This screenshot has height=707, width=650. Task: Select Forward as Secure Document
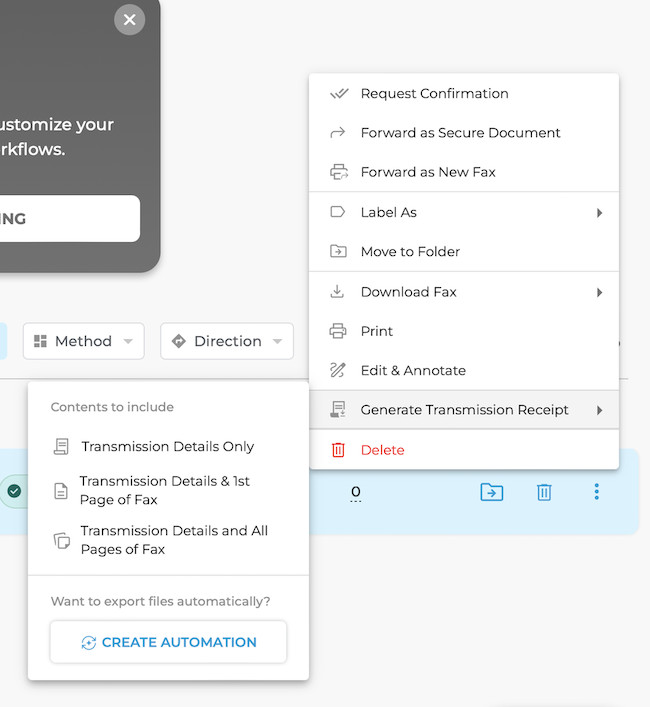pos(460,133)
